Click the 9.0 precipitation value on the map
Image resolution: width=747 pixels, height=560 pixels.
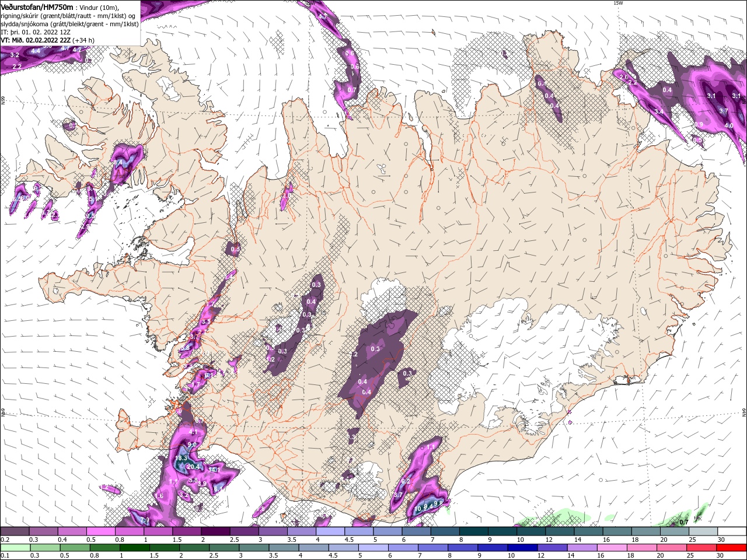[x=192, y=444]
